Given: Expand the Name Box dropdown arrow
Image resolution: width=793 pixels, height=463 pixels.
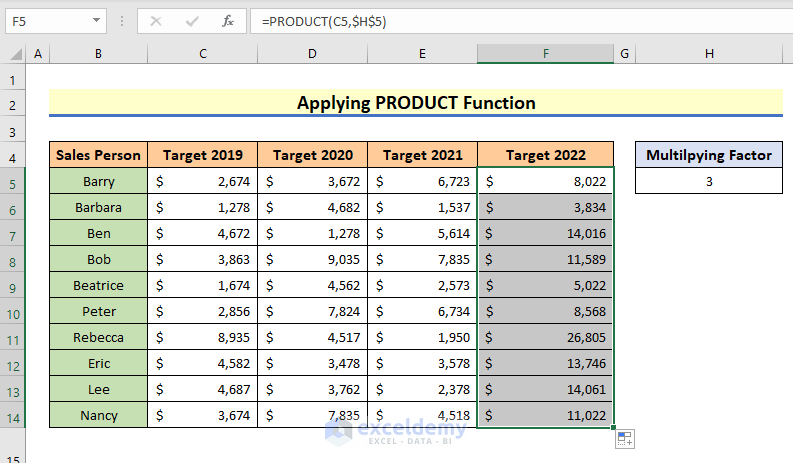Looking at the screenshot, I should pyautogui.click(x=96, y=21).
